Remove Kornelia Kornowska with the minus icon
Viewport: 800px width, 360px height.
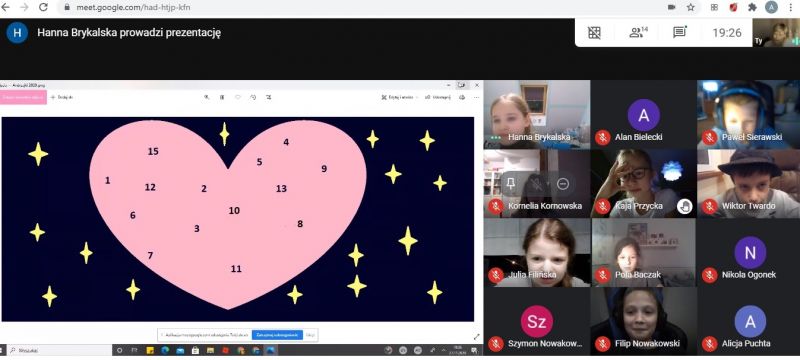563,184
